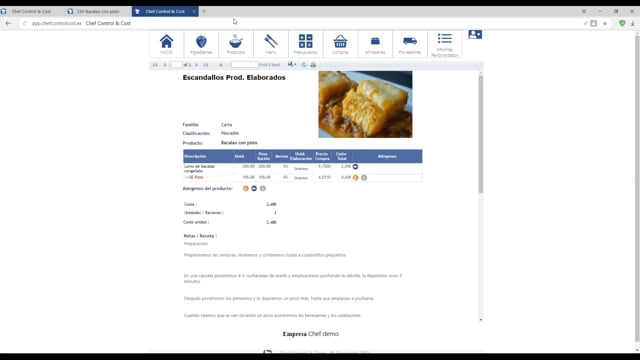Click the 'Notas / Receta' heading
The height and width of the screenshot is (360, 640).
[200, 236]
